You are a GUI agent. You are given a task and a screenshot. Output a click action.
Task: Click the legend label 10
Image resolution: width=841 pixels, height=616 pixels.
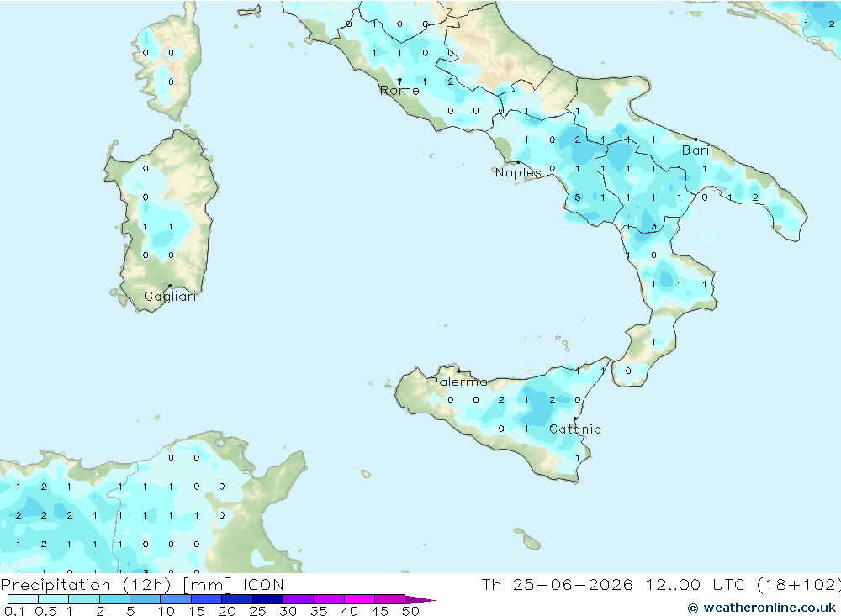(167, 611)
